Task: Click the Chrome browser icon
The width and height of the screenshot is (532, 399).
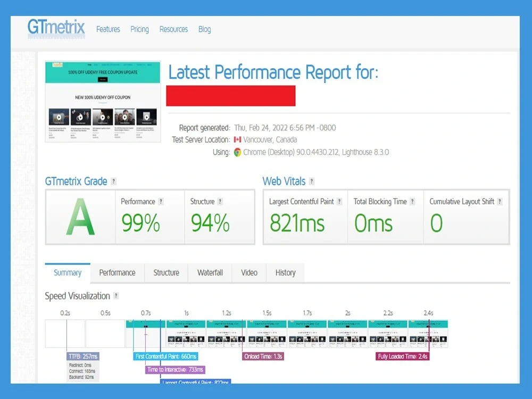Action: tap(237, 152)
